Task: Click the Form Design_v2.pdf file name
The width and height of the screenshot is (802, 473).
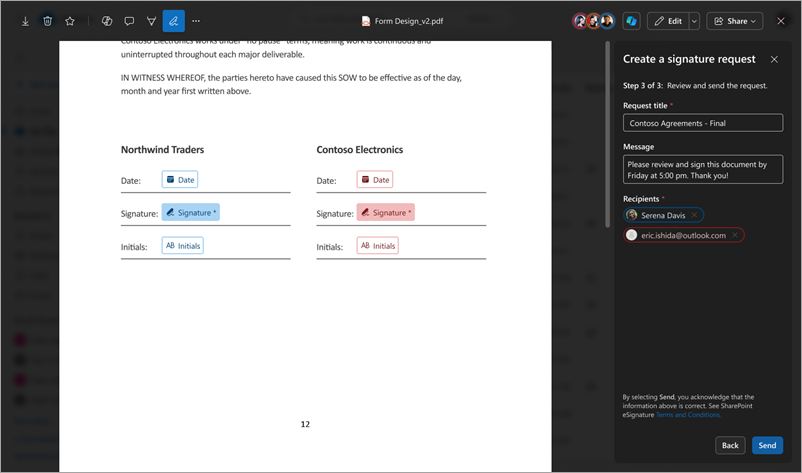Action: (409, 21)
